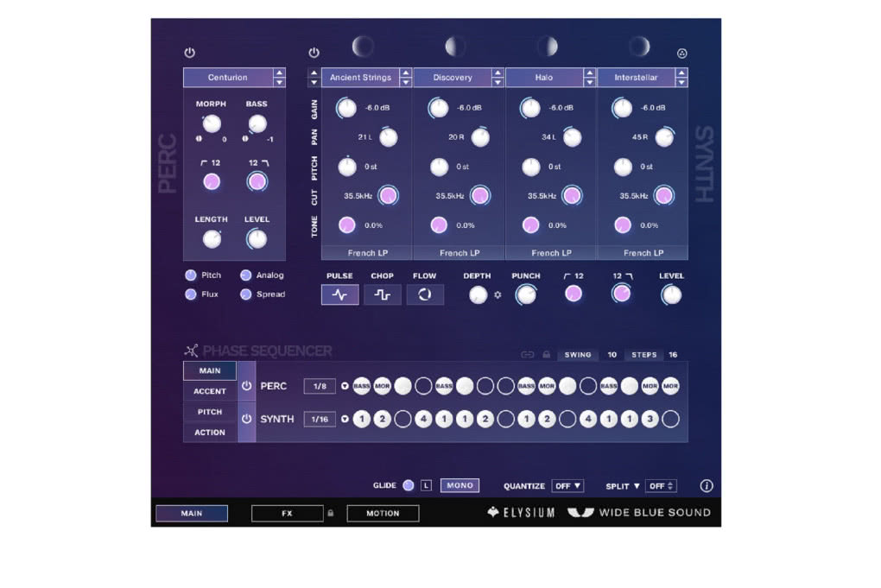Viewport: 881px width, 588px height.
Task: Select the CHOP square-wave icon
Action: click(x=382, y=294)
